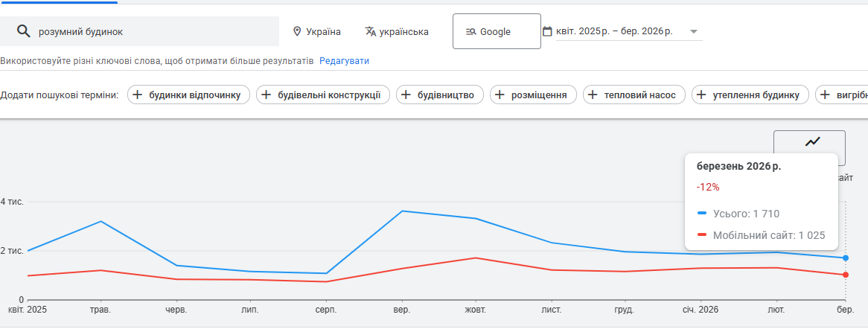Screen dimensions: 868x329
Task: Click the розумний будинок search field
Action: [149, 32]
